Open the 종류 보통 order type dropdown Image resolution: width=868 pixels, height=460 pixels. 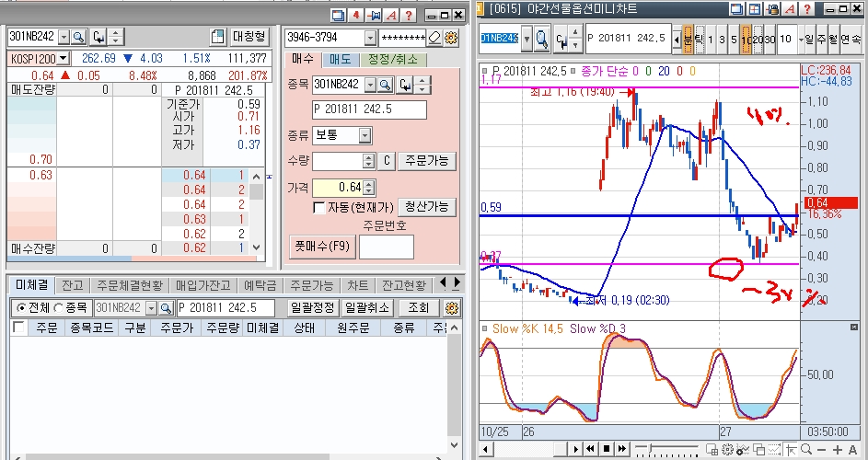point(365,135)
